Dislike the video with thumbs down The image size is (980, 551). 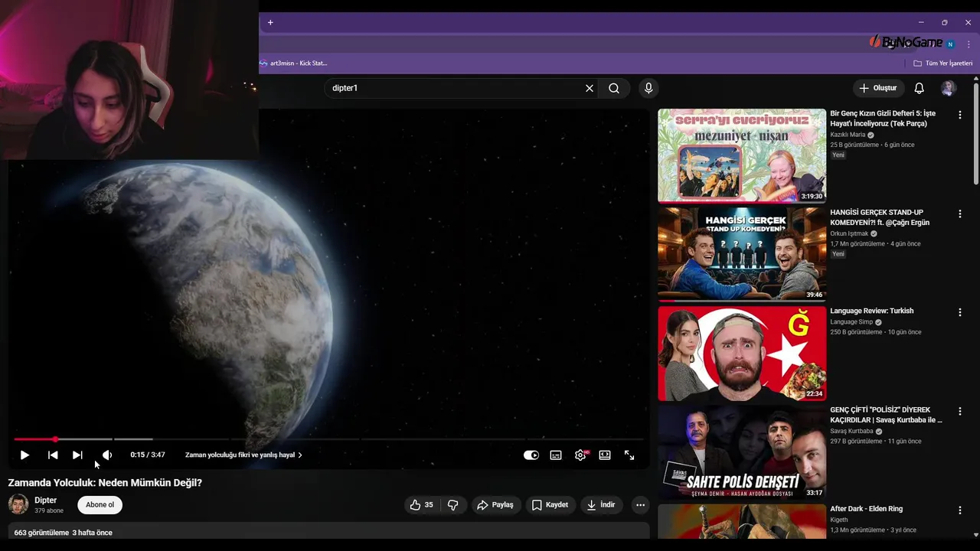(x=453, y=505)
